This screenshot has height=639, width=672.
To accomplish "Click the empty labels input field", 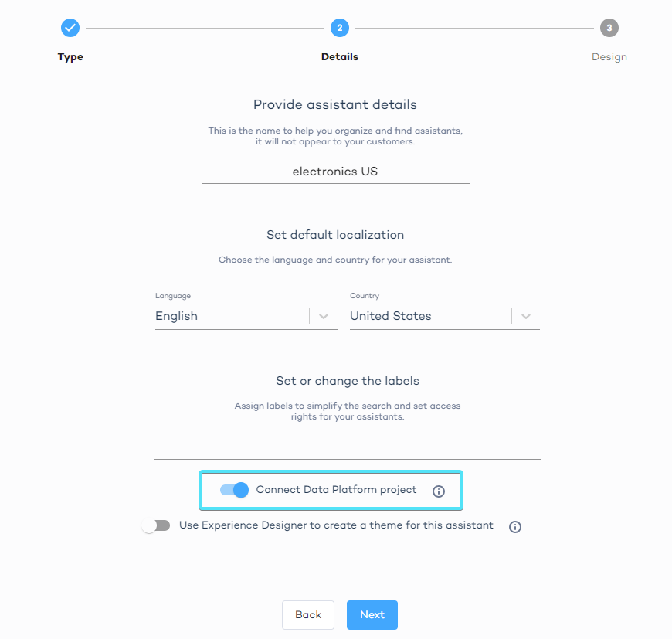I will (348, 454).
